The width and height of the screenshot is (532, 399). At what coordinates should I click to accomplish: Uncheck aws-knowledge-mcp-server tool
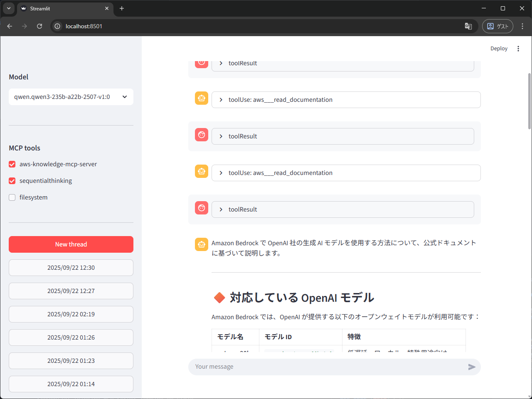tap(12, 164)
